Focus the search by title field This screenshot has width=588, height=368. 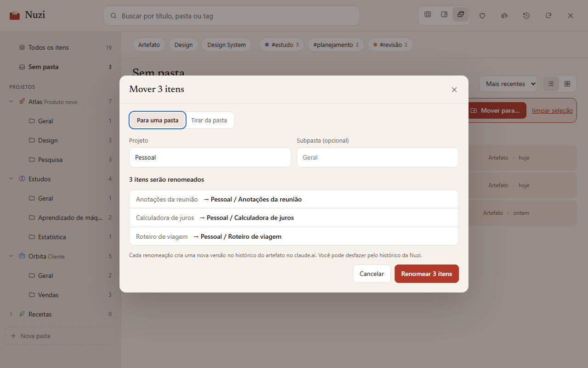232,16
